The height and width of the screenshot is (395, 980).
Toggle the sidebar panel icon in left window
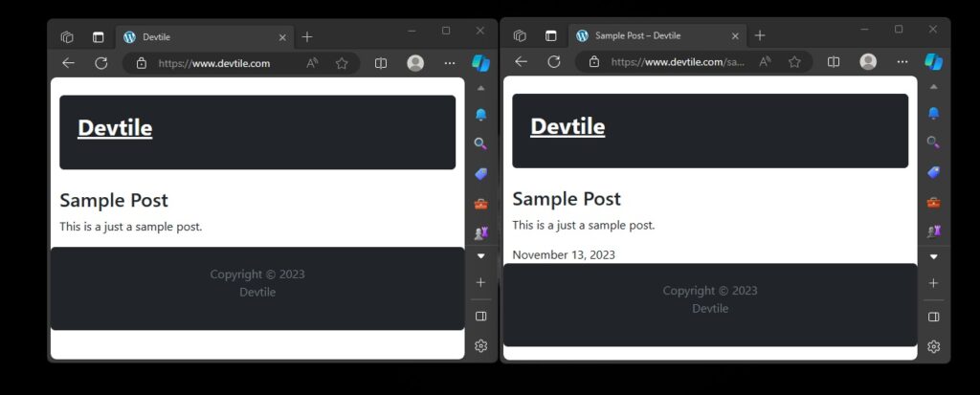pyautogui.click(x=480, y=317)
